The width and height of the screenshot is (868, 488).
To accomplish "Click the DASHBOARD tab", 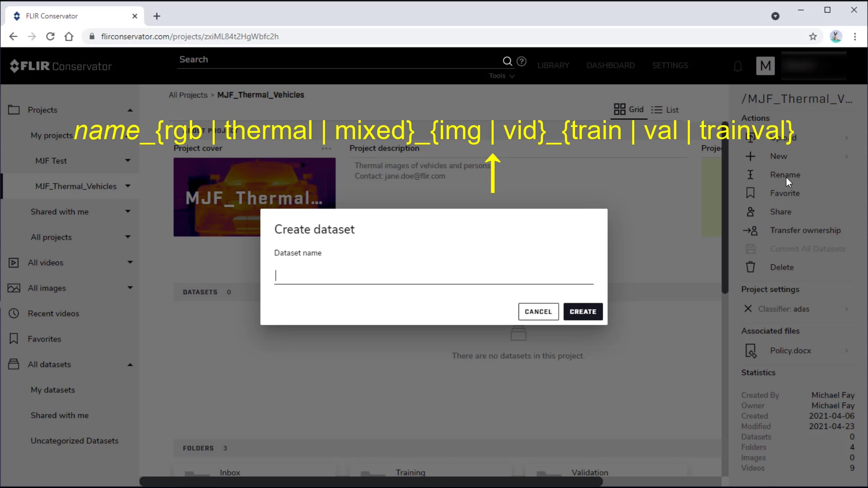I will (610, 65).
